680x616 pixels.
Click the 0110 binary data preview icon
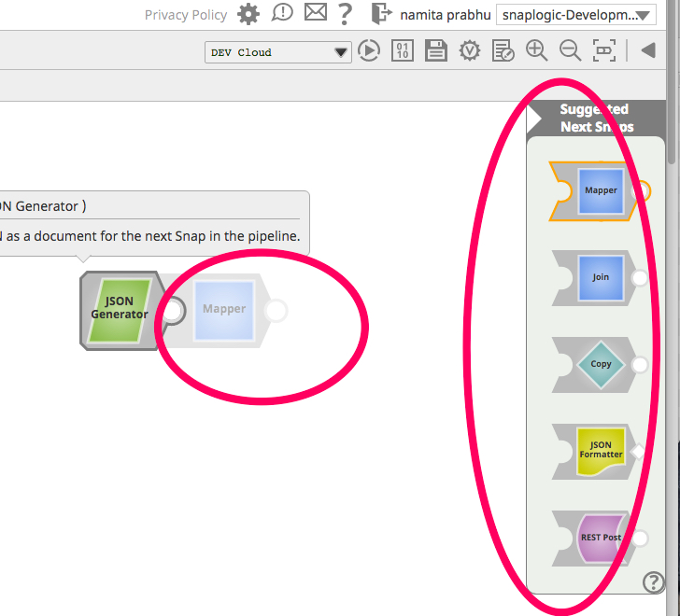(x=403, y=50)
